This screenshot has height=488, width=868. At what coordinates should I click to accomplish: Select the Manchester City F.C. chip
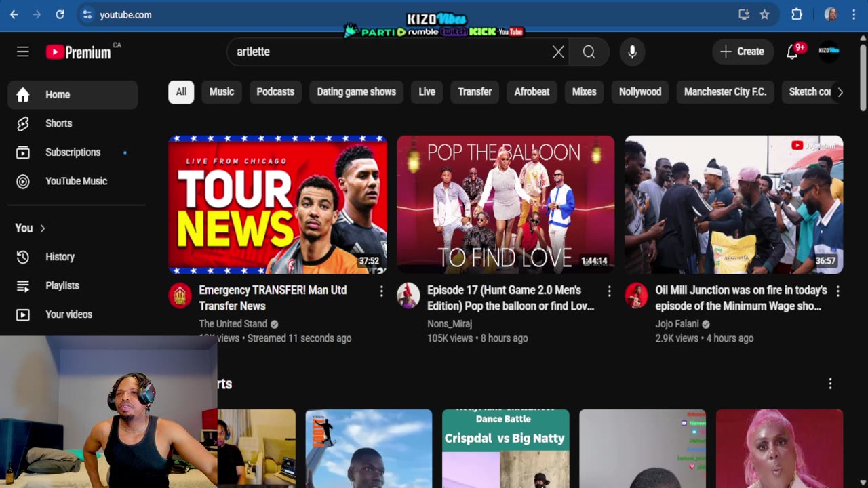tap(726, 92)
